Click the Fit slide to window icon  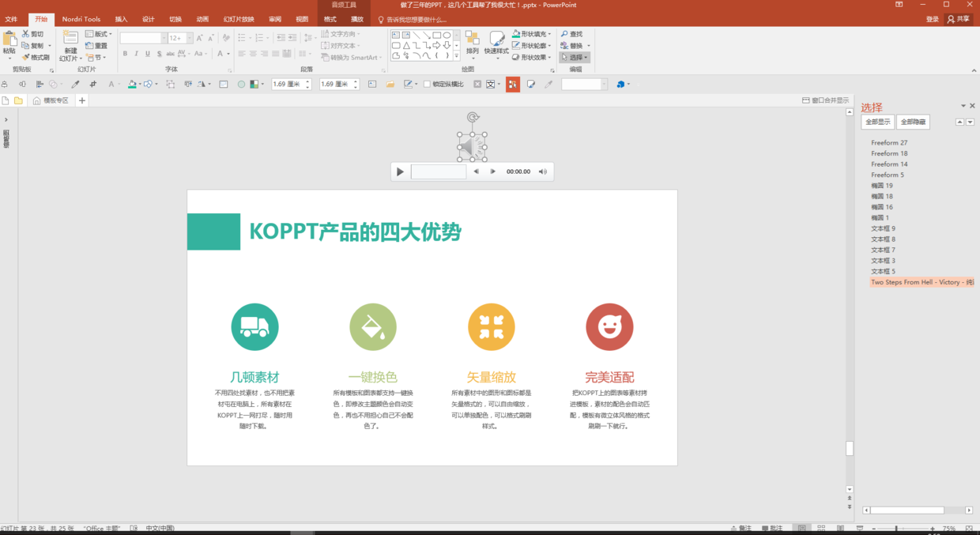coord(970,529)
